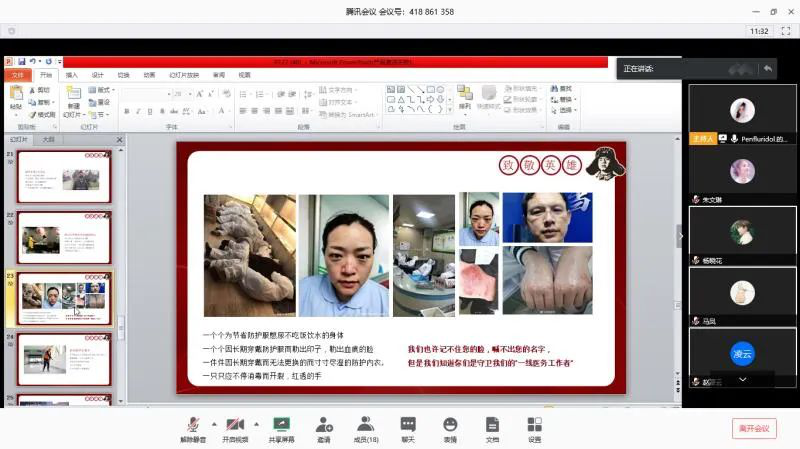800x449 pixels.
Task: Toggle Bold formatting
Action: click(127, 111)
